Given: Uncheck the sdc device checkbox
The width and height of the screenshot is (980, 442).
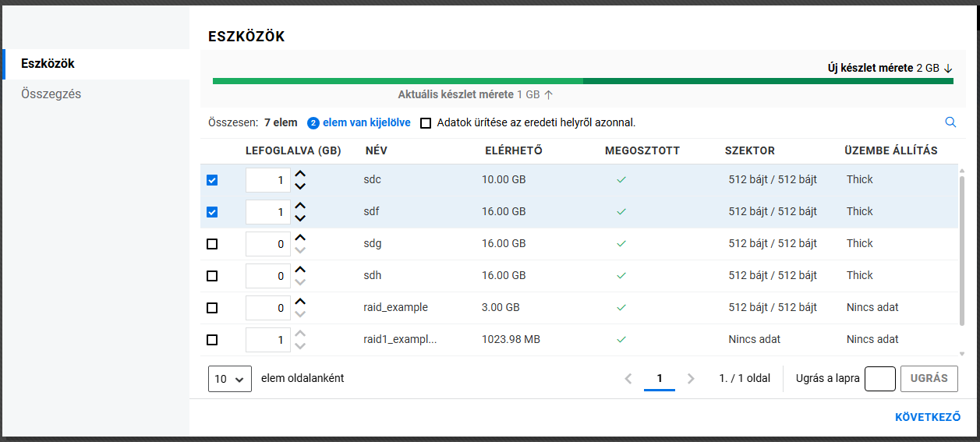Looking at the screenshot, I should [212, 180].
